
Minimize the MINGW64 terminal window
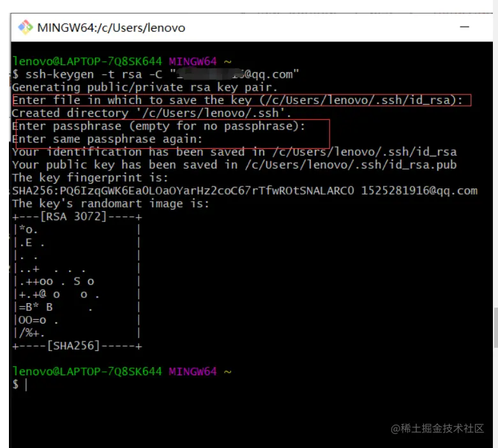(464, 27)
